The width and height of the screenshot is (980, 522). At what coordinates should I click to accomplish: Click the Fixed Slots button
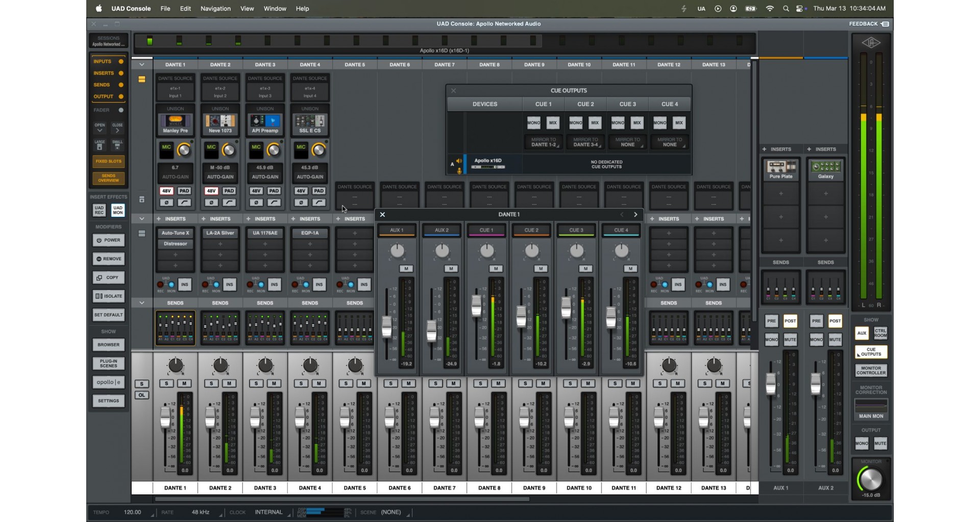[108, 162]
